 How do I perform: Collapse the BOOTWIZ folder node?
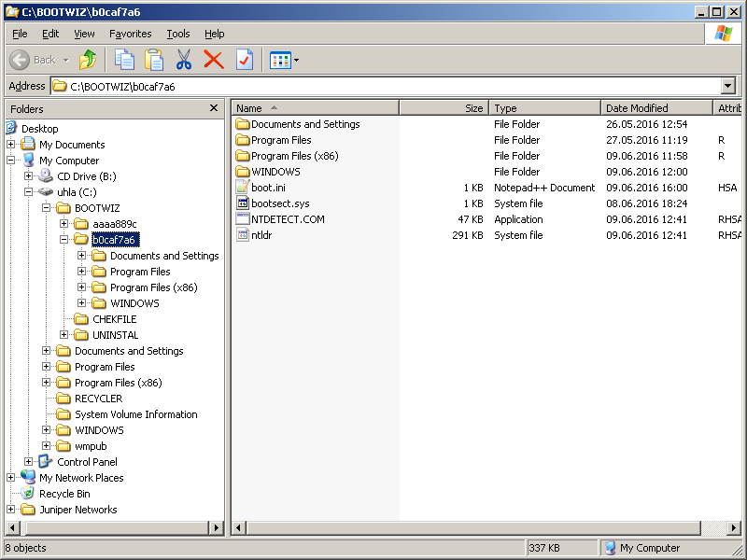[46, 207]
